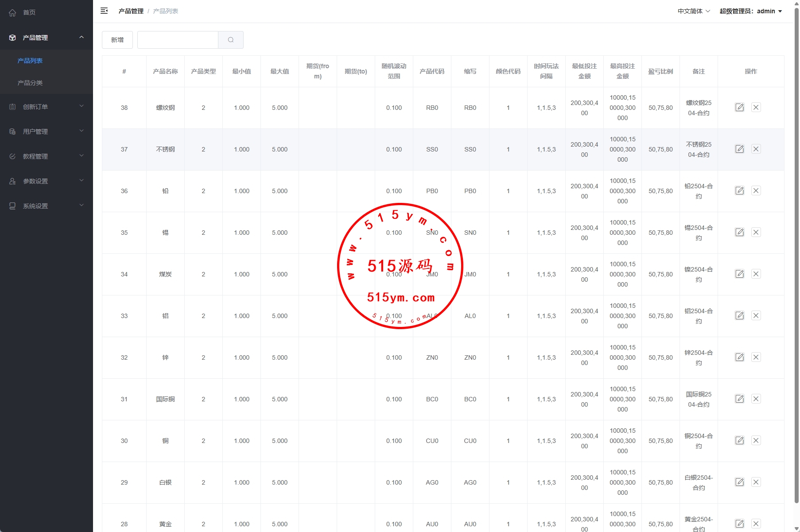Edit the product row numbered 36
The height and width of the screenshot is (532, 800).
739,191
